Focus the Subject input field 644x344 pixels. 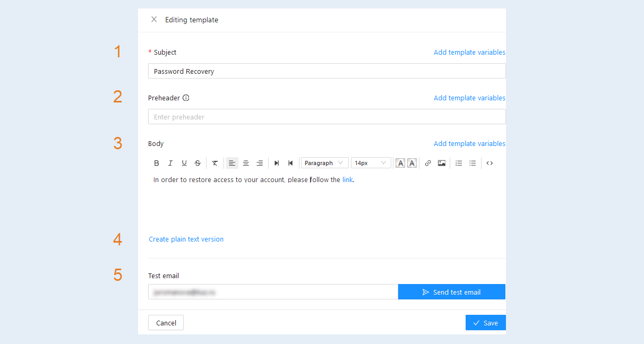(327, 71)
